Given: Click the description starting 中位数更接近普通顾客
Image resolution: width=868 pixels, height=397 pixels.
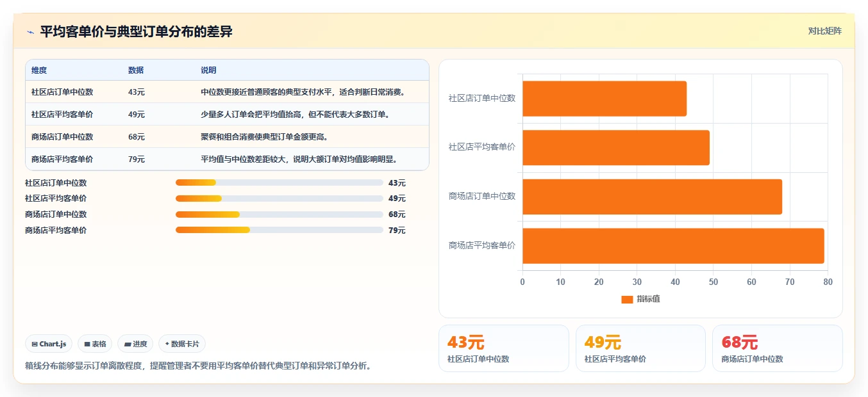Looking at the screenshot, I should (303, 92).
